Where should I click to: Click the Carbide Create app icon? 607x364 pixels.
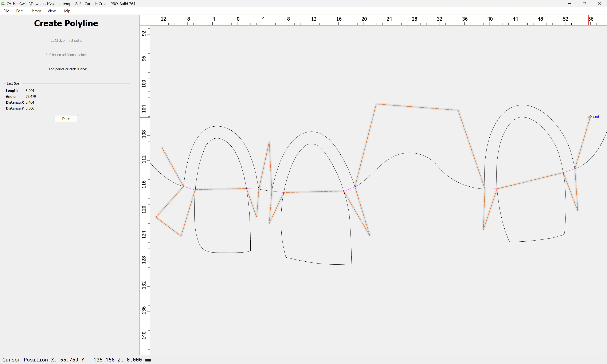coord(3,4)
